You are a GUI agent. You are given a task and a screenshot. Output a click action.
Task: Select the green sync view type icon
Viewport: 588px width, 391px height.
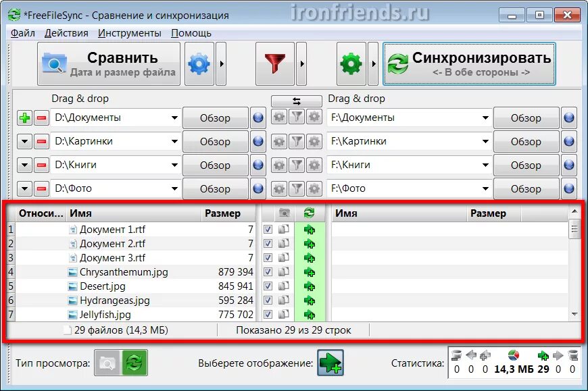click(133, 363)
